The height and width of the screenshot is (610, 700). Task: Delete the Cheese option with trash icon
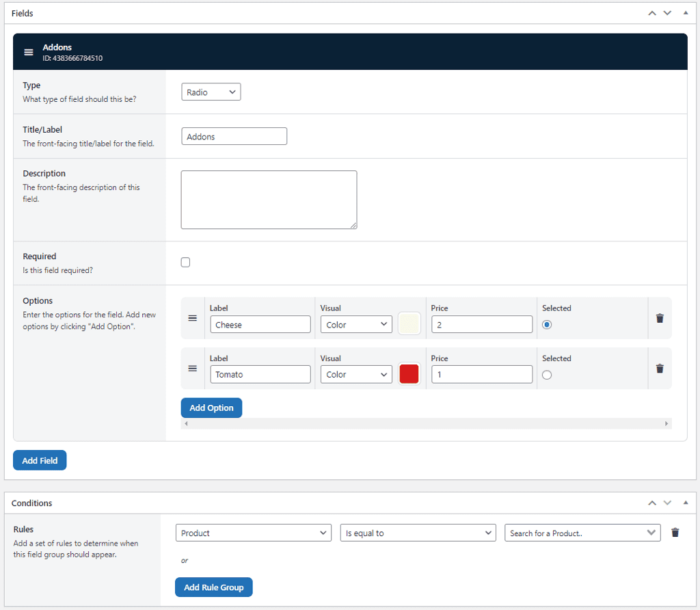click(660, 319)
